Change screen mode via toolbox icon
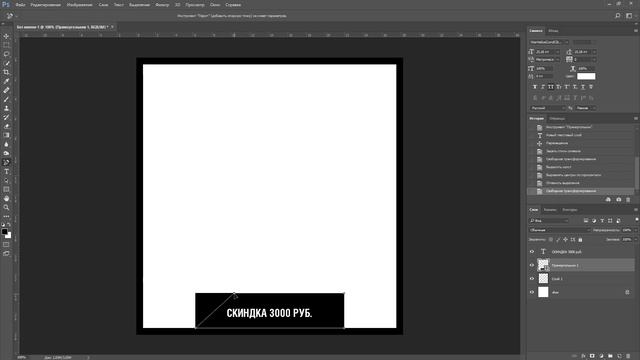 point(6,253)
